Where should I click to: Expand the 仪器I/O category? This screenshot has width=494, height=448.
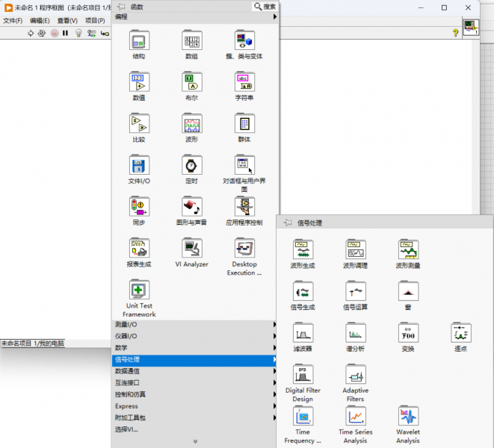[x=194, y=336]
